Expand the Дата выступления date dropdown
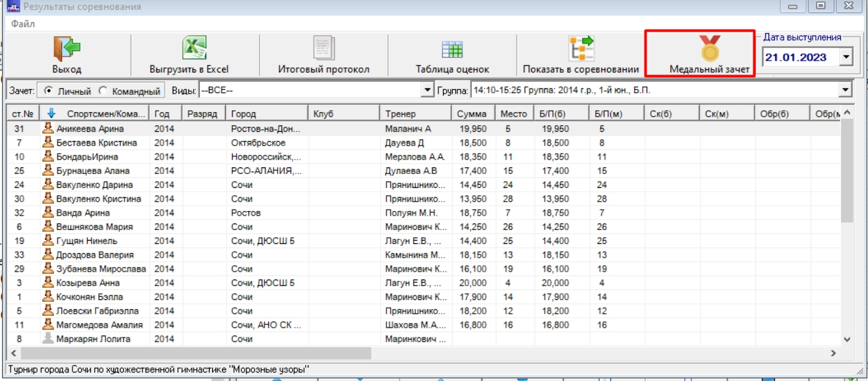This screenshot has width=868, height=381. click(x=846, y=57)
